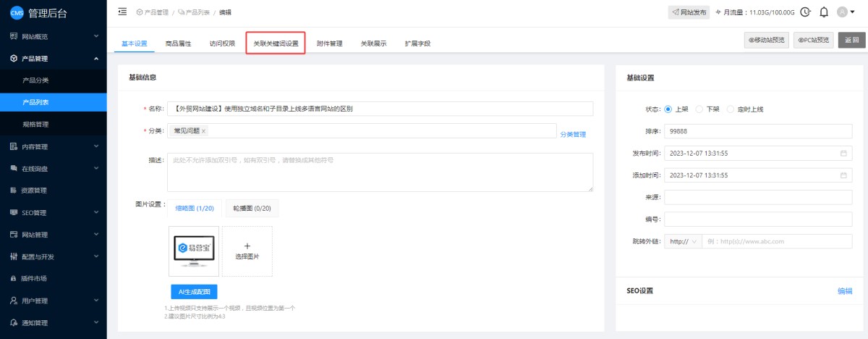Click the user avatar icon
Image resolution: width=868 pixels, height=339 pixels.
click(842, 12)
